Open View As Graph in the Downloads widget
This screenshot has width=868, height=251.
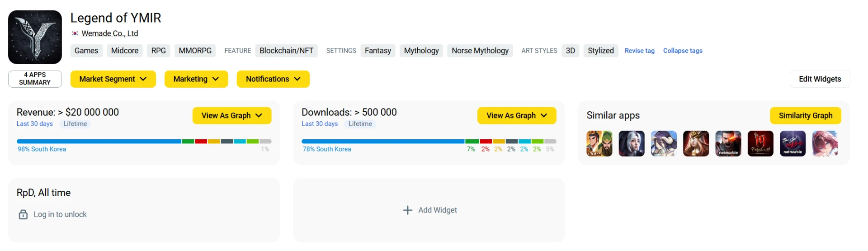coord(516,116)
